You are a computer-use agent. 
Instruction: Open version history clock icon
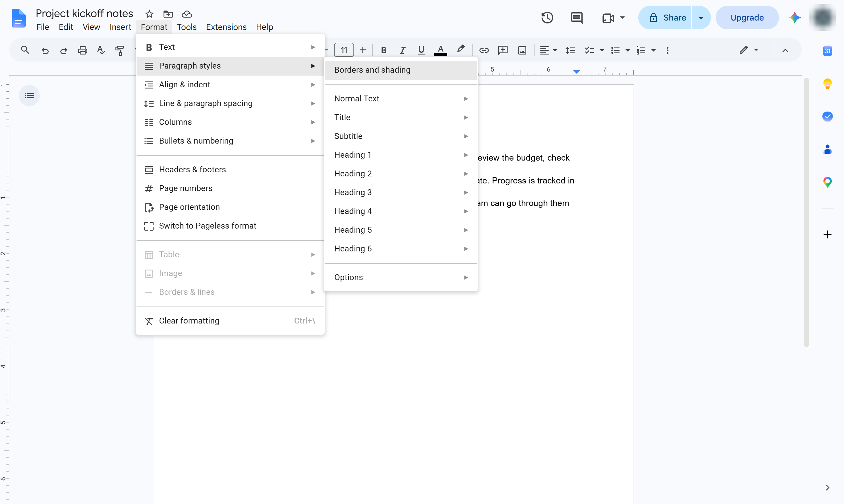547,18
